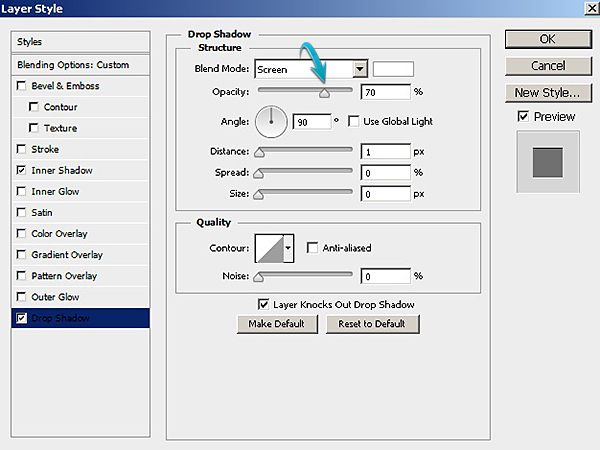The image size is (600, 450).
Task: Toggle Layer Knocks Out Drop Shadow
Action: [x=264, y=305]
